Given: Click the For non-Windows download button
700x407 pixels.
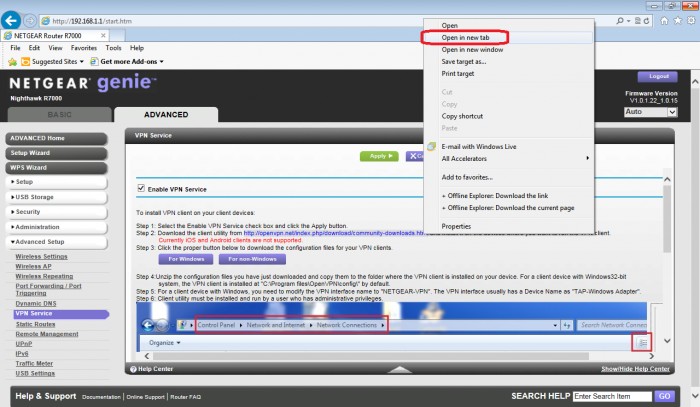Looking at the screenshot, I should tap(252, 259).
